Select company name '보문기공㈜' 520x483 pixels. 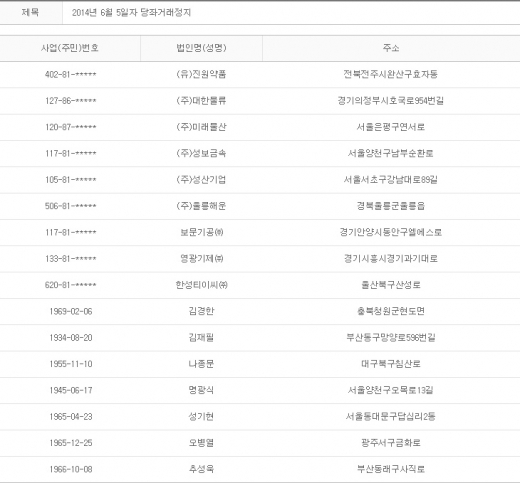(x=202, y=232)
